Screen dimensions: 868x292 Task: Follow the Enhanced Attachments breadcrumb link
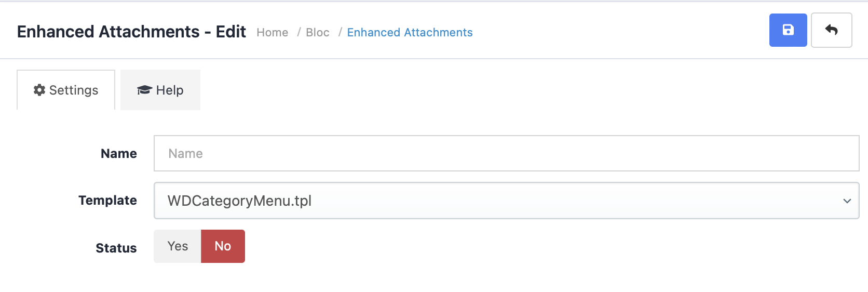(x=410, y=32)
